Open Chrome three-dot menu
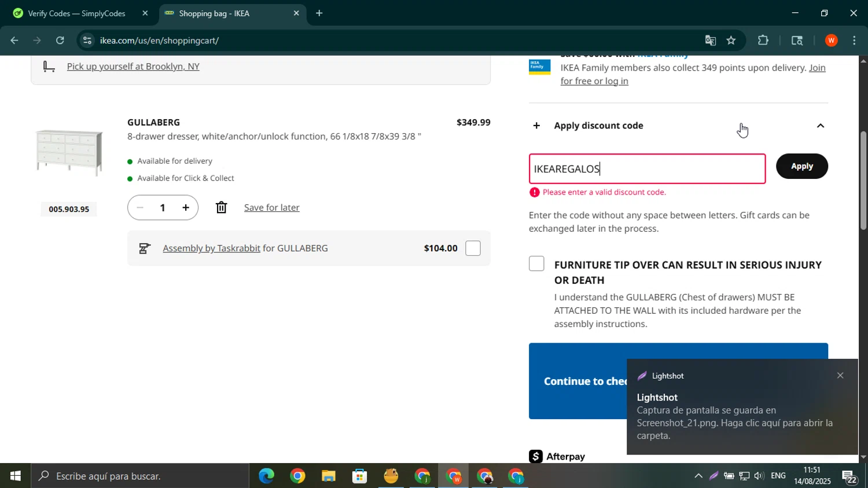This screenshot has width=868, height=488. coord(854,41)
